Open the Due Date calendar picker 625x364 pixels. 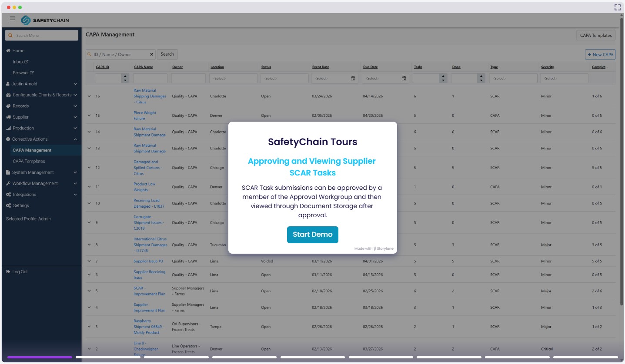pyautogui.click(x=404, y=78)
